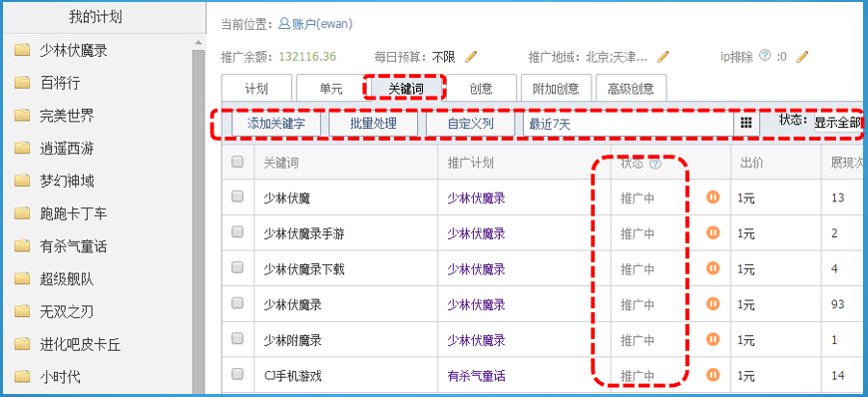Click 推广中 status in 少林附魔录 row

(x=638, y=340)
